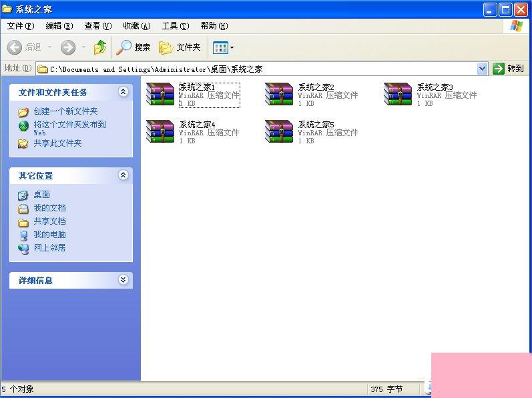Collapse the 其它位置 panel
Screen dimensions: 532x398
coord(123,175)
